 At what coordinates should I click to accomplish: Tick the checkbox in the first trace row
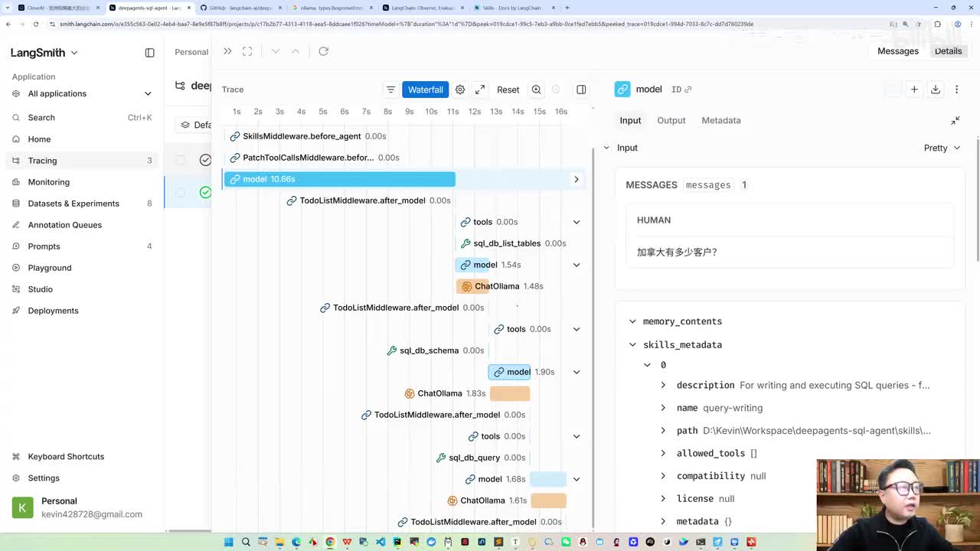(181, 160)
